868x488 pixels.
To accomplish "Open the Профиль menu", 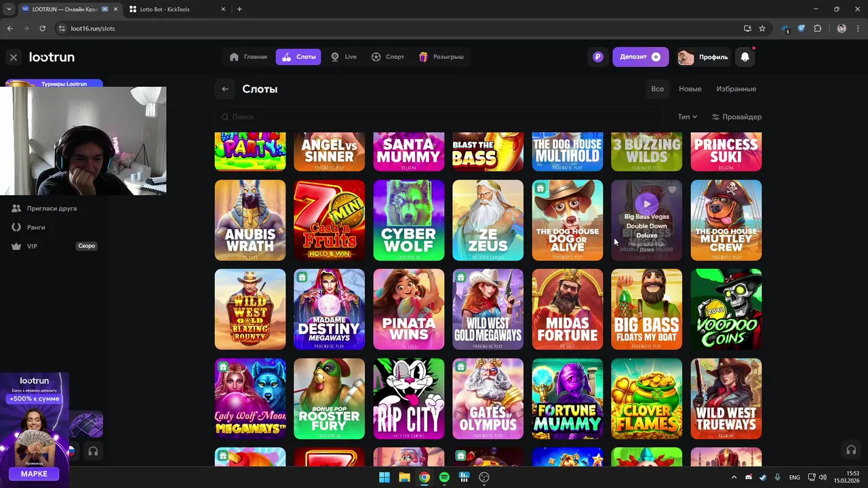I will pyautogui.click(x=703, y=57).
